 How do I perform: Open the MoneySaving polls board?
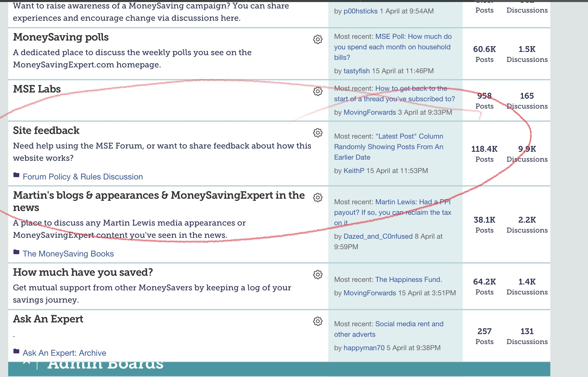(x=61, y=37)
